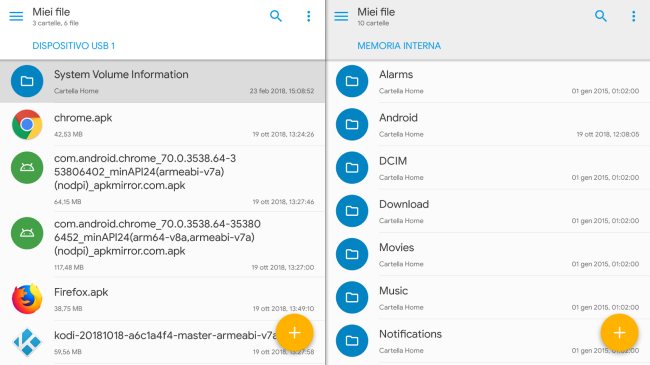Click the 59,56 MB size label

(x=68, y=352)
